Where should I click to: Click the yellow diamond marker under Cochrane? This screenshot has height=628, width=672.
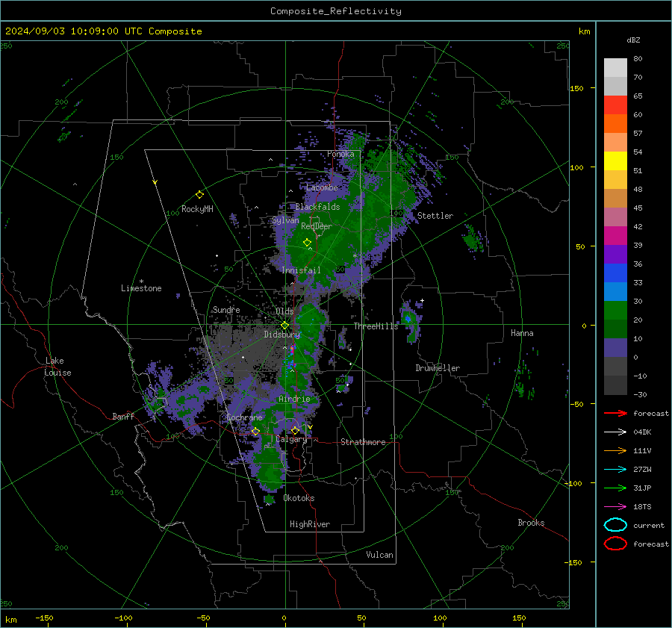coord(255,431)
